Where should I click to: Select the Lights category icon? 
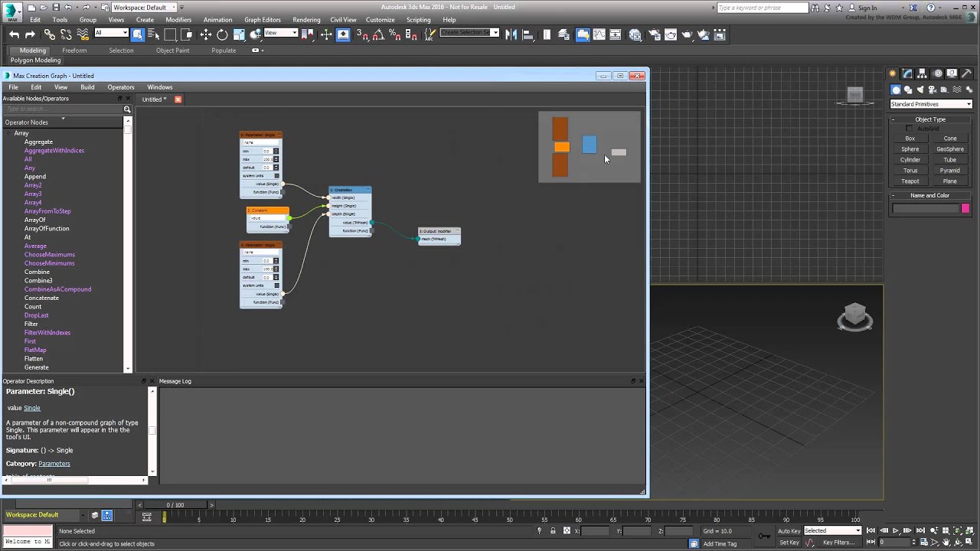pyautogui.click(x=920, y=90)
